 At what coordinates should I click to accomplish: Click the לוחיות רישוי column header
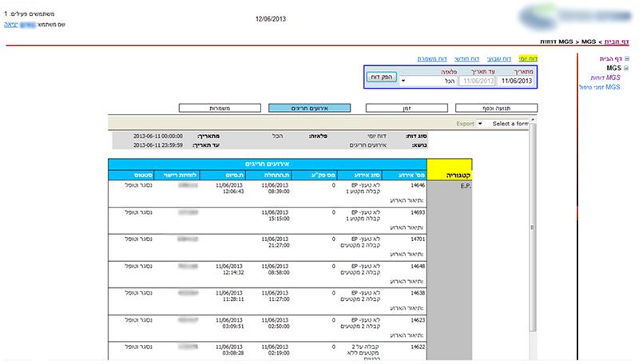coord(177,175)
